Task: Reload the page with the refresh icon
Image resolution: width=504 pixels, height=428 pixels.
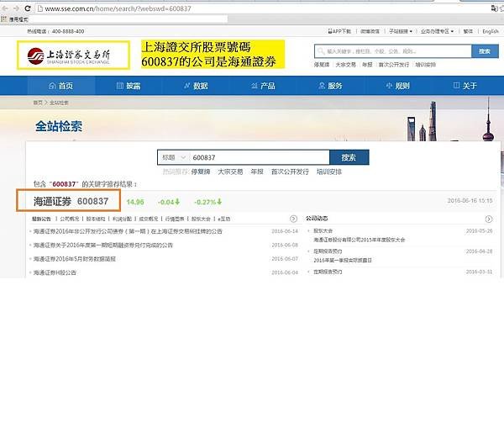Action: coord(28,8)
